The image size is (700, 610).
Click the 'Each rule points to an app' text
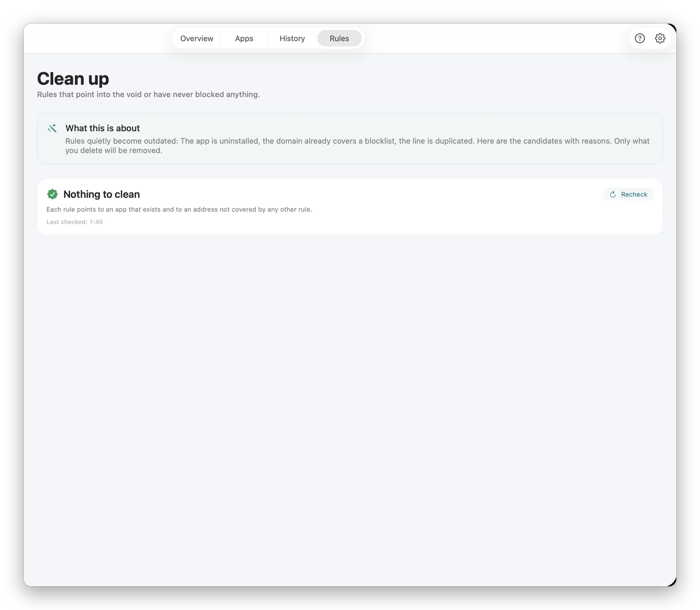[x=179, y=209]
